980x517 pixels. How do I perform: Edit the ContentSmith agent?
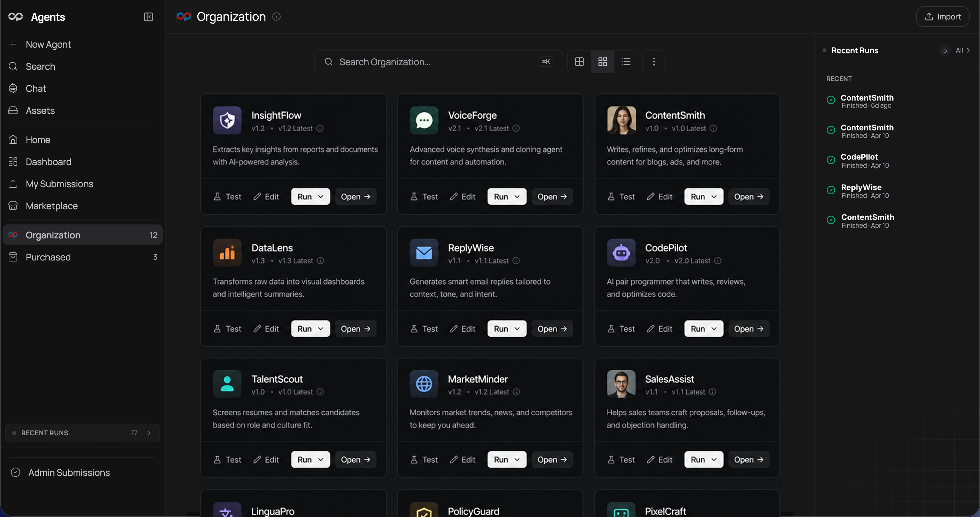tap(659, 197)
